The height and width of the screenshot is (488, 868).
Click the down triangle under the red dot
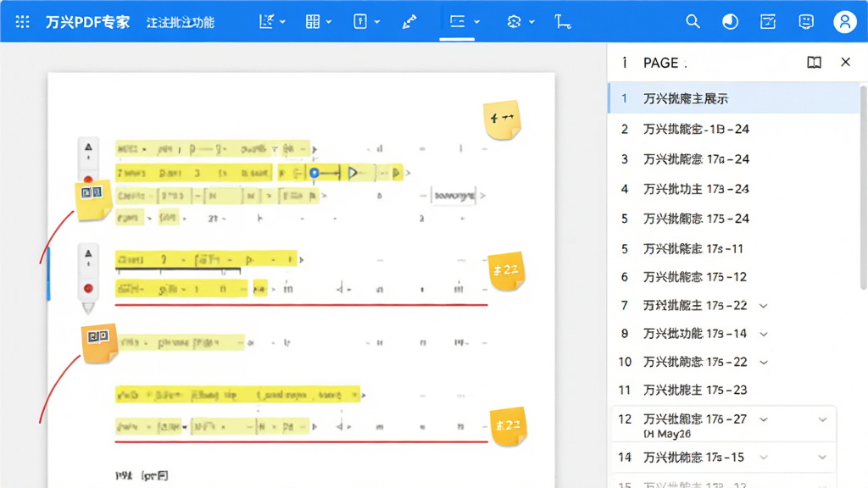tap(88, 308)
